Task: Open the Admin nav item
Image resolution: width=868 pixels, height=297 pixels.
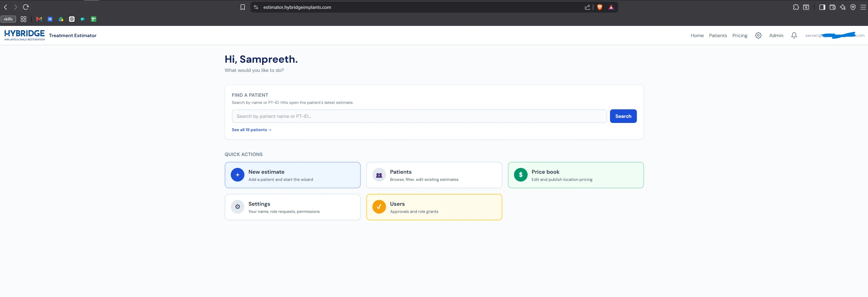Action: coord(776,35)
